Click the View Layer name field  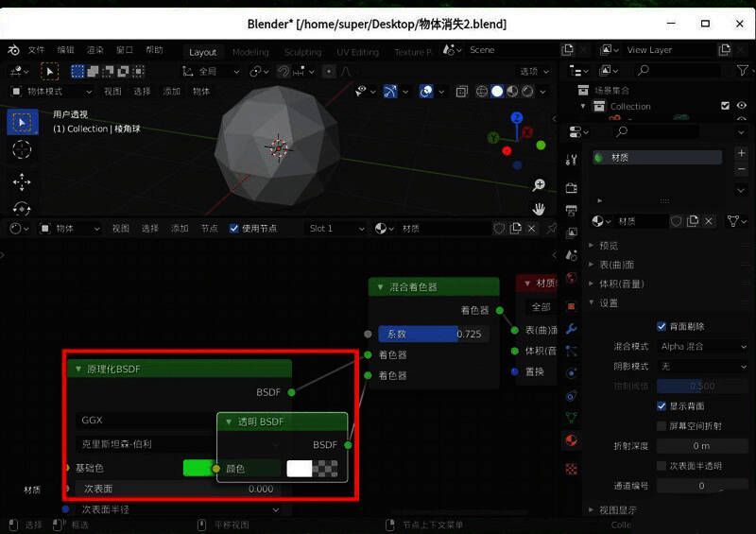670,50
